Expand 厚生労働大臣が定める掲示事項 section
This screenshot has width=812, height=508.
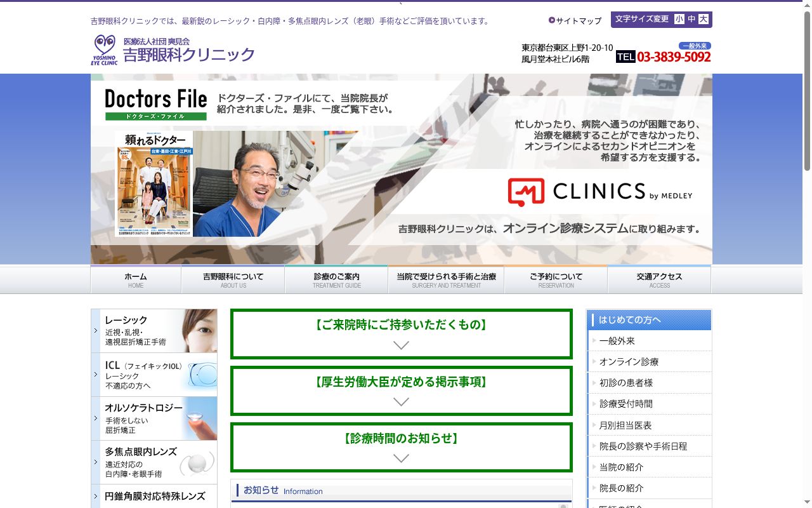click(x=401, y=391)
